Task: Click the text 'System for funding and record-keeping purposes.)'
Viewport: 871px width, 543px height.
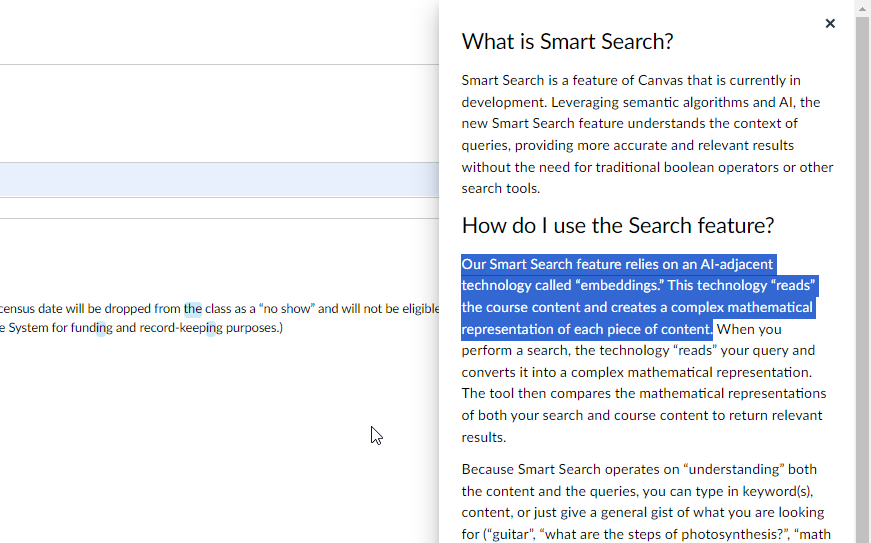Action: 146,328
